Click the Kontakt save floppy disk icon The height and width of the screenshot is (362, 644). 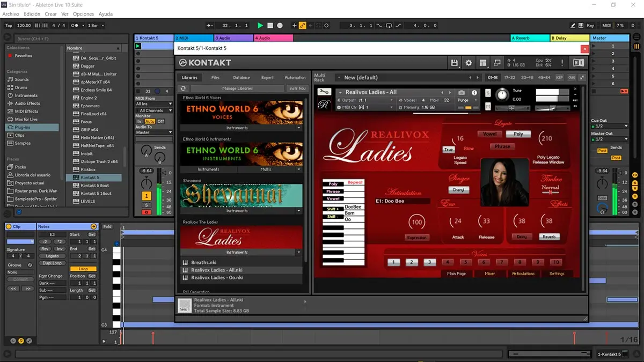click(x=455, y=63)
